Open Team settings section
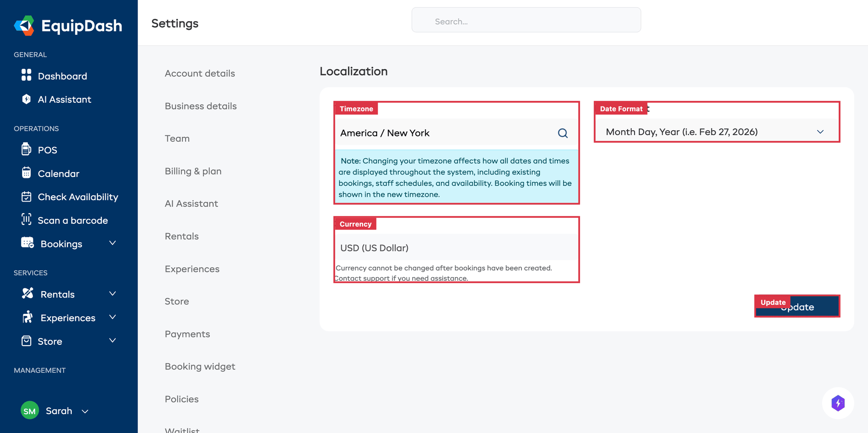Viewport: 868px width, 433px height. pos(177,138)
